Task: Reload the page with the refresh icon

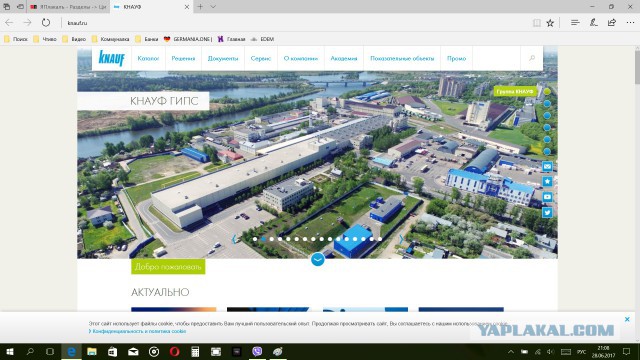Action: click(46, 23)
